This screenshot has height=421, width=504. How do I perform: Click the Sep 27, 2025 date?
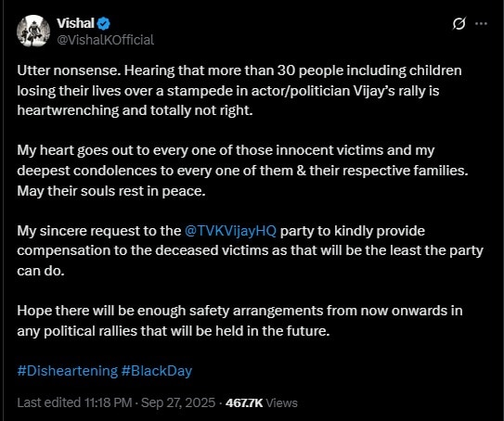[x=178, y=402]
